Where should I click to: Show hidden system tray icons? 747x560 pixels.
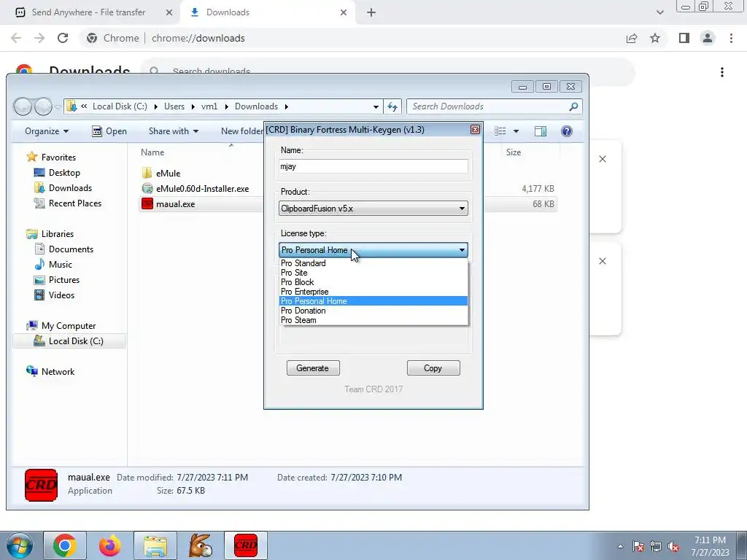tap(620, 547)
